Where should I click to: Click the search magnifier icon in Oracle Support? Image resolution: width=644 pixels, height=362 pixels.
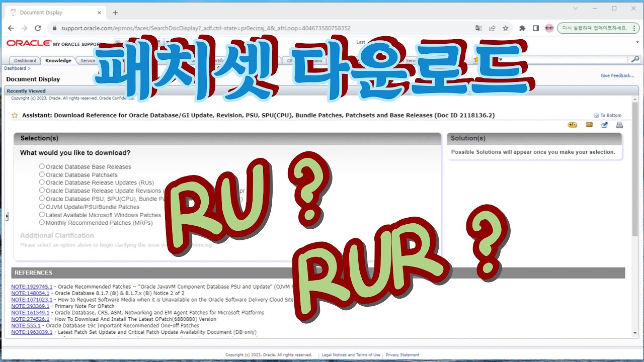pos(635,59)
